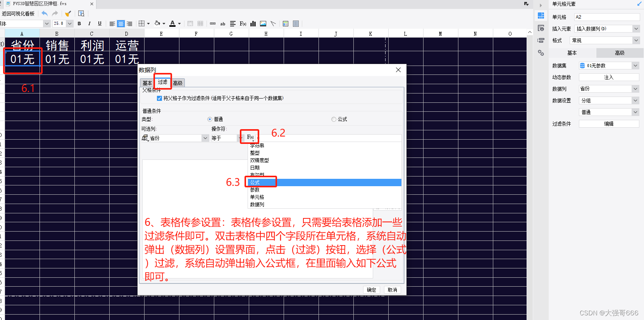This screenshot has width=644, height=320.
Task: Switch to the 过滤 tab in dialog
Action: point(163,82)
